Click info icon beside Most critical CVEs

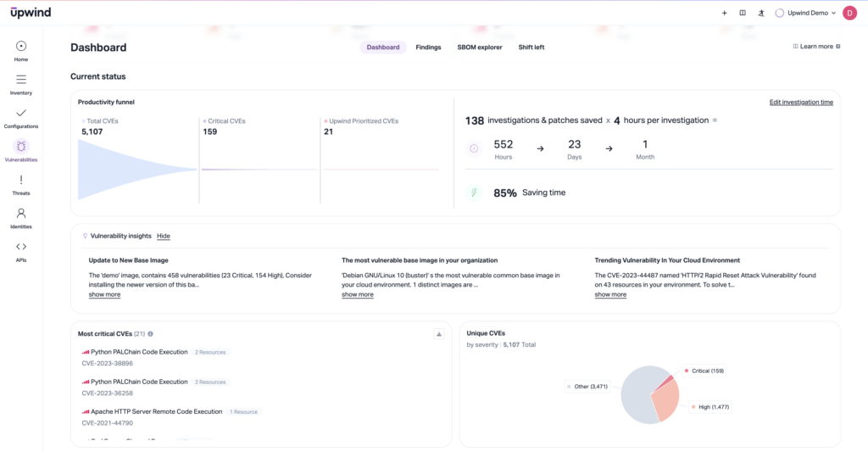[151, 334]
